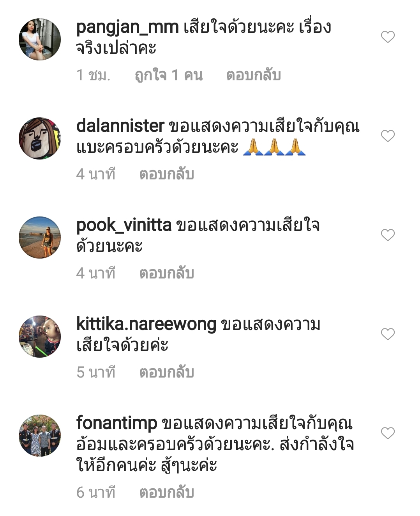Image resolution: width=420 pixels, height=516 pixels.
Task: Go to the fonantimp username link
Action: click(x=116, y=424)
